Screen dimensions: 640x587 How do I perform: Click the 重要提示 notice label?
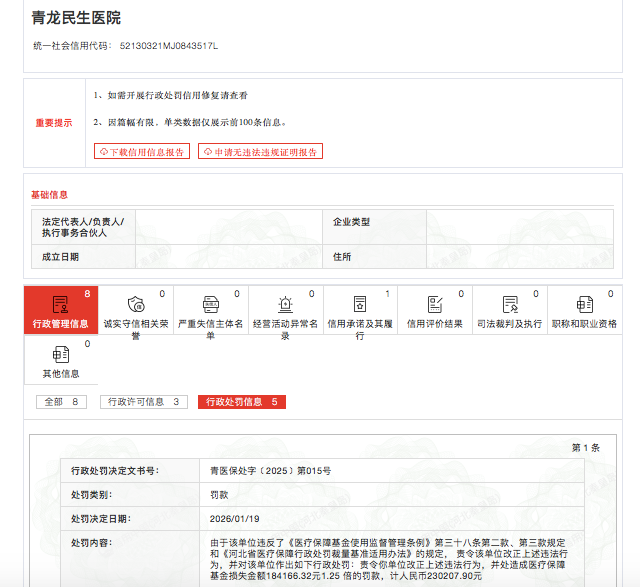pyautogui.click(x=54, y=123)
